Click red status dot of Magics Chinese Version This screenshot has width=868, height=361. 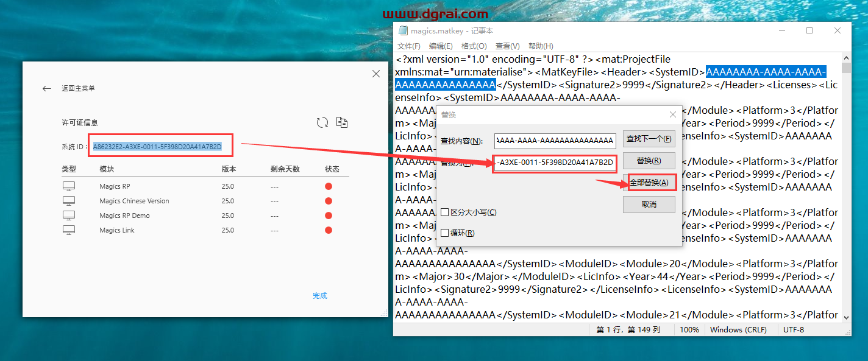point(329,201)
